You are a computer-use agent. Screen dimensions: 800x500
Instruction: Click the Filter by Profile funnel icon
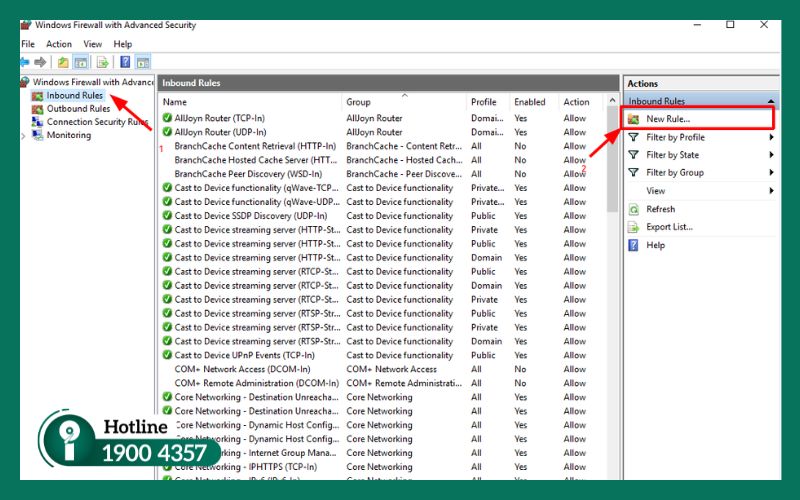633,137
